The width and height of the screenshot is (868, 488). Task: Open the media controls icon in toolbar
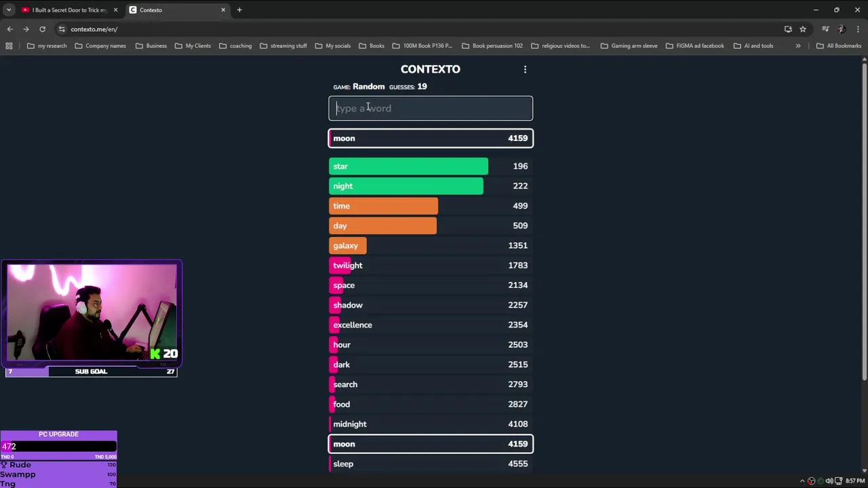(825, 29)
